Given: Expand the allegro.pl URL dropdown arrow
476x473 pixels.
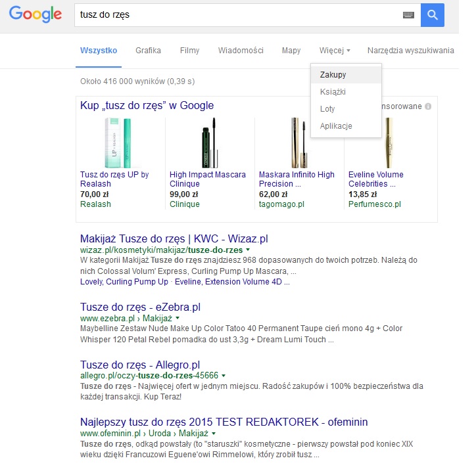Looking at the screenshot, I should point(224,376).
